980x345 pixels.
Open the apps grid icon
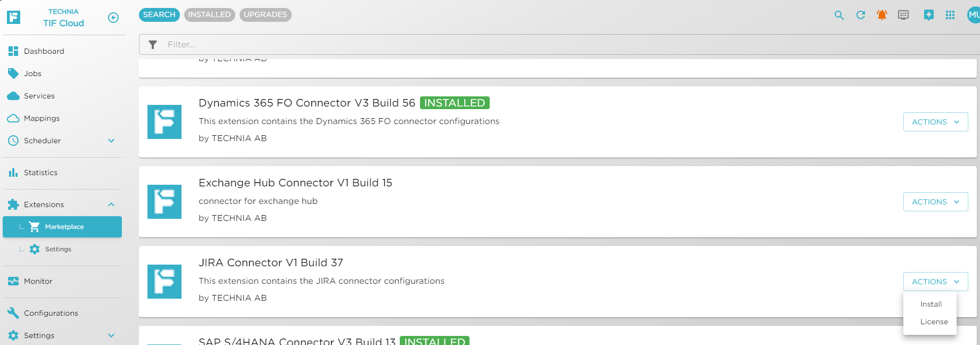click(950, 15)
